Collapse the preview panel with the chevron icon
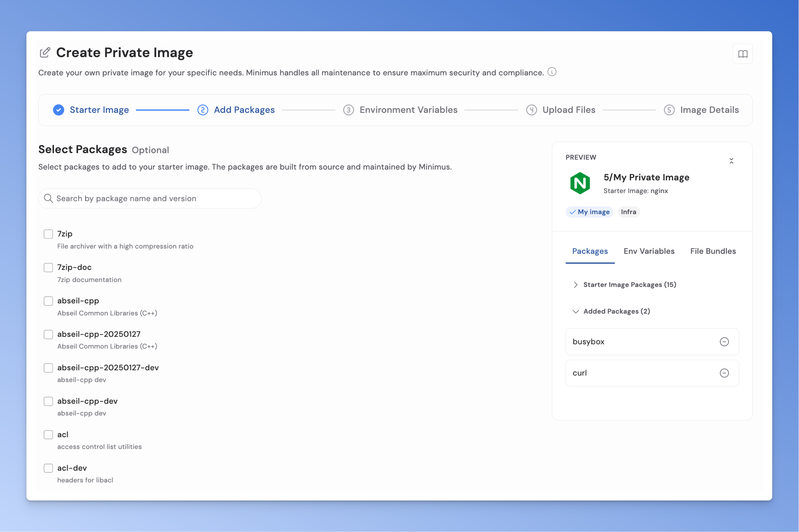The width and height of the screenshot is (799, 532). [x=732, y=161]
